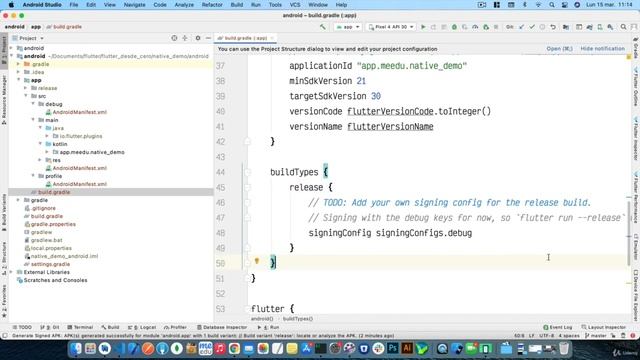This screenshot has height=360, width=640.
Task: Open the Profiler tool window tab
Action: 176,327
